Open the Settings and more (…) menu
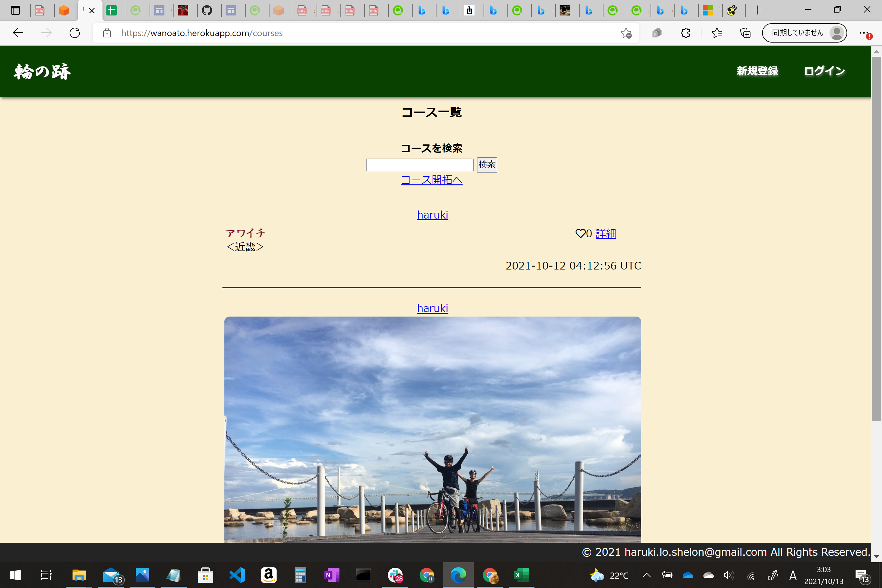The width and height of the screenshot is (882, 588). (864, 33)
